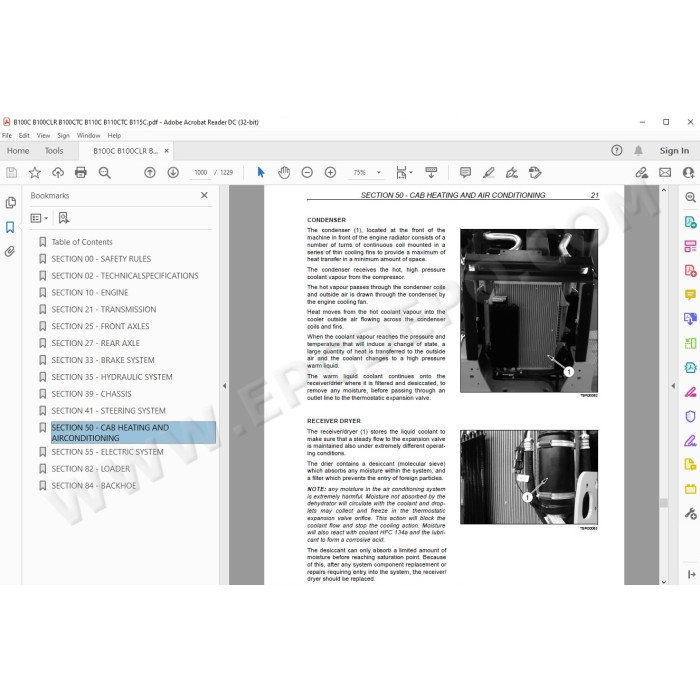Open the help question mark icon
This screenshot has width=700, height=700.
(617, 150)
